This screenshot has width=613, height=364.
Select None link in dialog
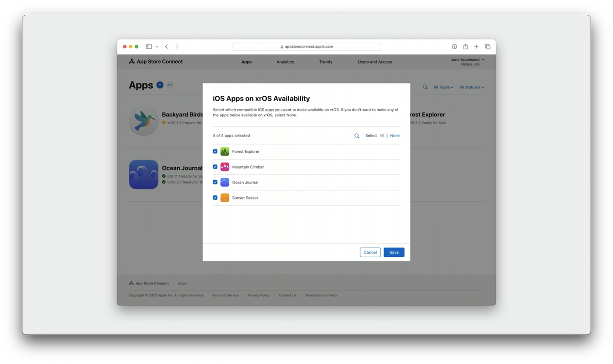click(x=395, y=136)
